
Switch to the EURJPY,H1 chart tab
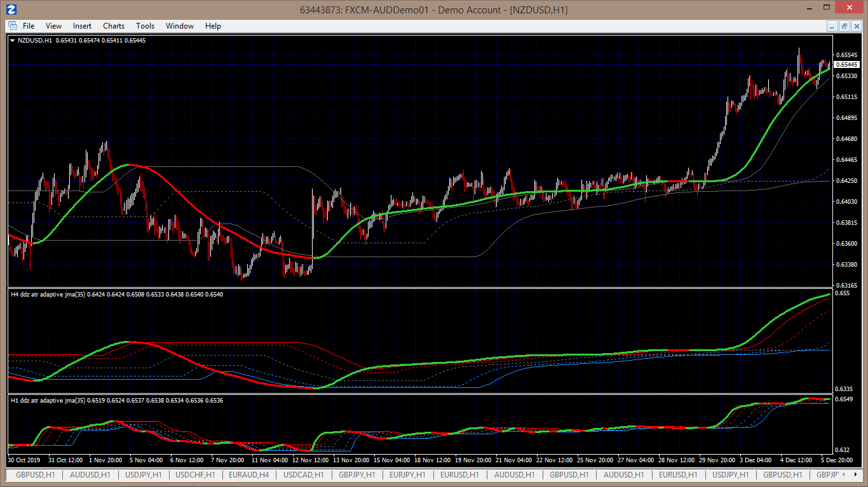[x=408, y=475]
